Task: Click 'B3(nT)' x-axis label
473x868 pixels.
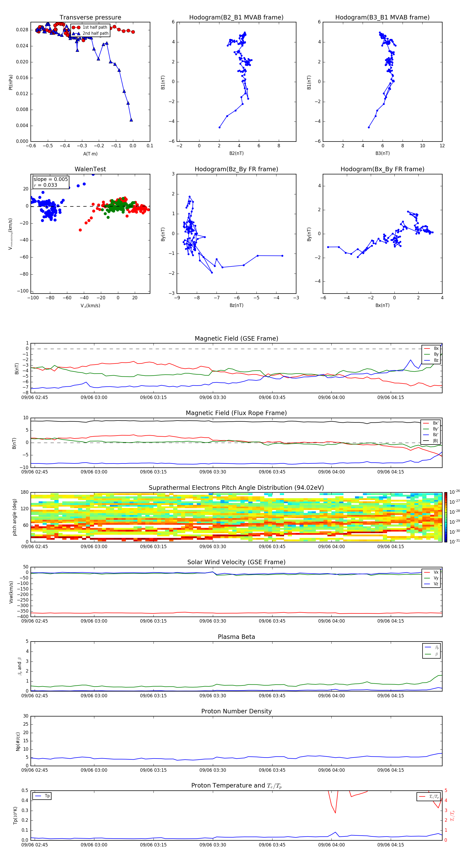Action: 382,153
